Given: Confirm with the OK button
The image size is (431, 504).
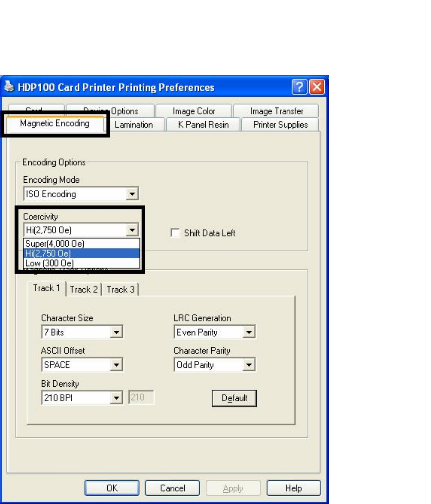Looking at the screenshot, I should tap(112, 488).
